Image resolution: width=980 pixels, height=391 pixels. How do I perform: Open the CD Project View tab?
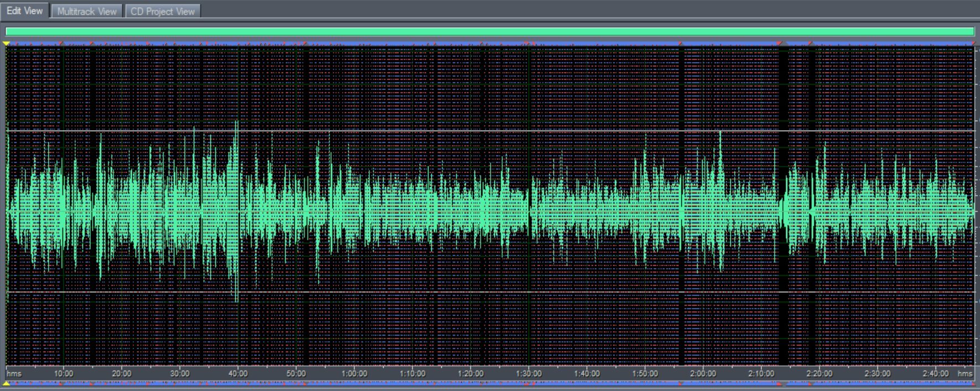pos(162,11)
